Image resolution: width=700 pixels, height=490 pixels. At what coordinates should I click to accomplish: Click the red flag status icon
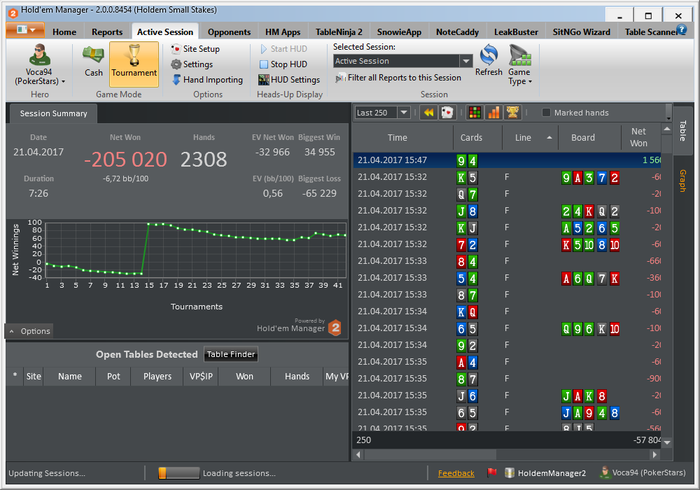click(x=492, y=472)
